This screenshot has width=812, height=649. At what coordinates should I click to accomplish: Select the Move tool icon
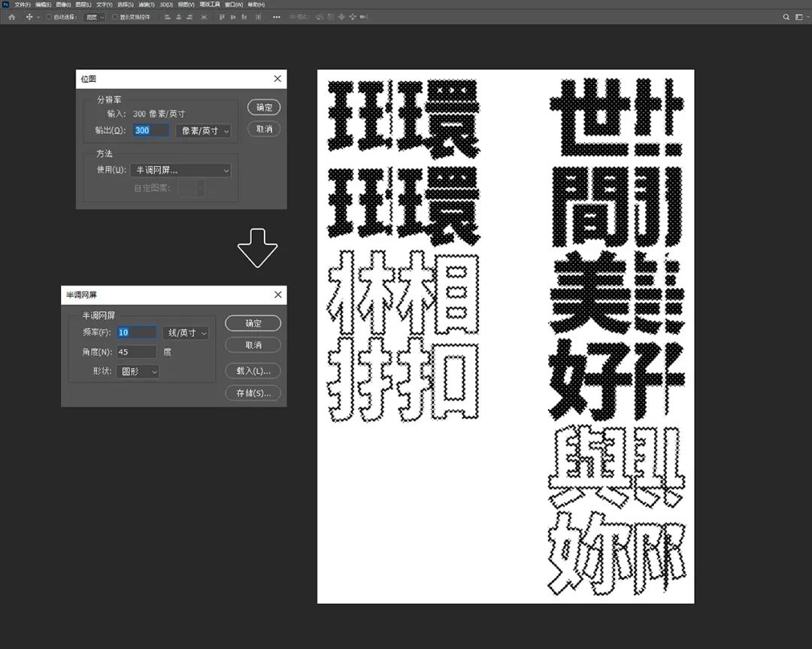[x=29, y=17]
